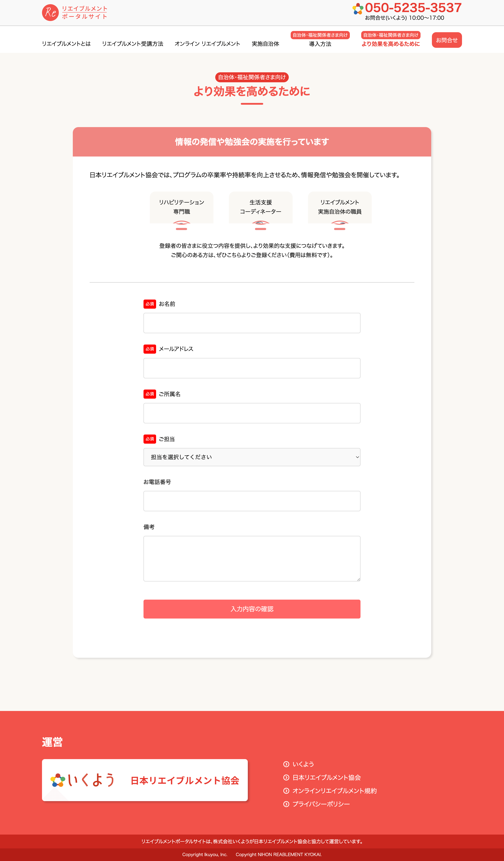Click arrow icon beside プライバシーポリシー
504x861 pixels.
point(286,804)
